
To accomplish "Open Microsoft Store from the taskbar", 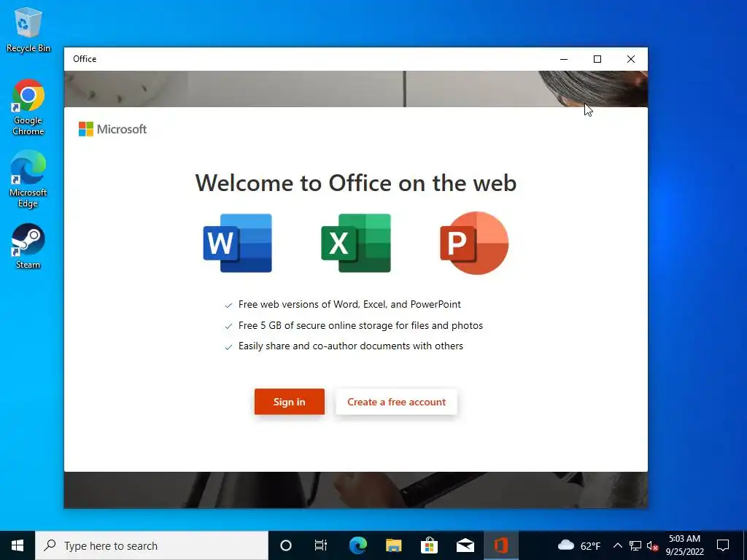I will coord(429,545).
